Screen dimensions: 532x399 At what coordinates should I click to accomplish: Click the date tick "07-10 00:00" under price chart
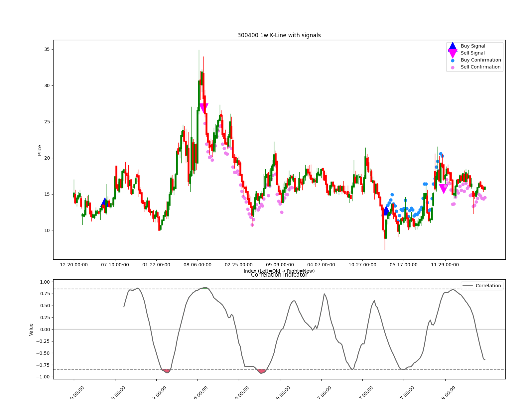point(115,265)
